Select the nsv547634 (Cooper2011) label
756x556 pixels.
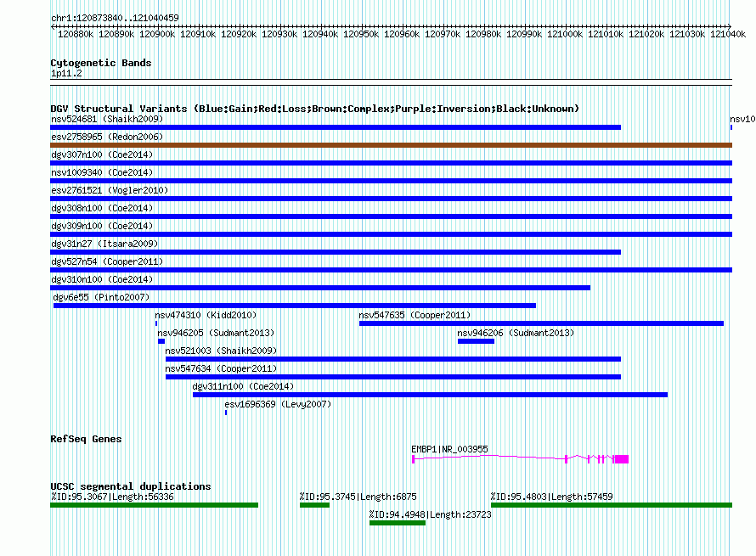pyautogui.click(x=221, y=368)
